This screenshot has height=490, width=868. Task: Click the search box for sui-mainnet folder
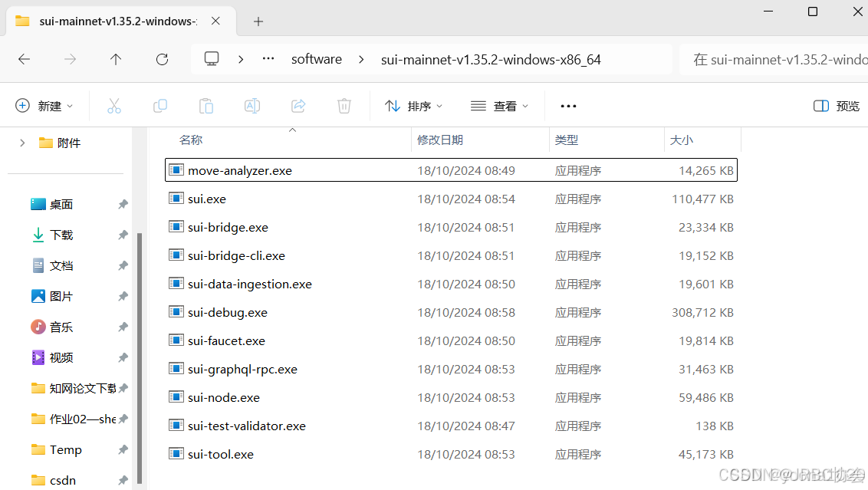774,59
